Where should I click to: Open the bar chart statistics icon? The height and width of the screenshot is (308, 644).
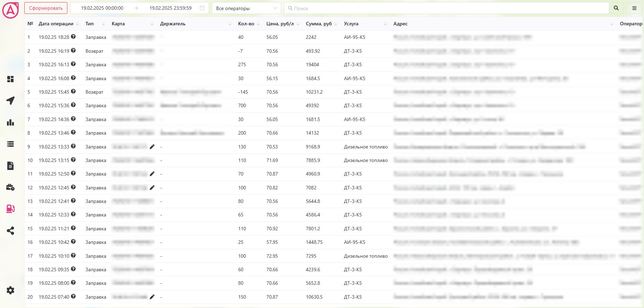pyautogui.click(x=10, y=122)
